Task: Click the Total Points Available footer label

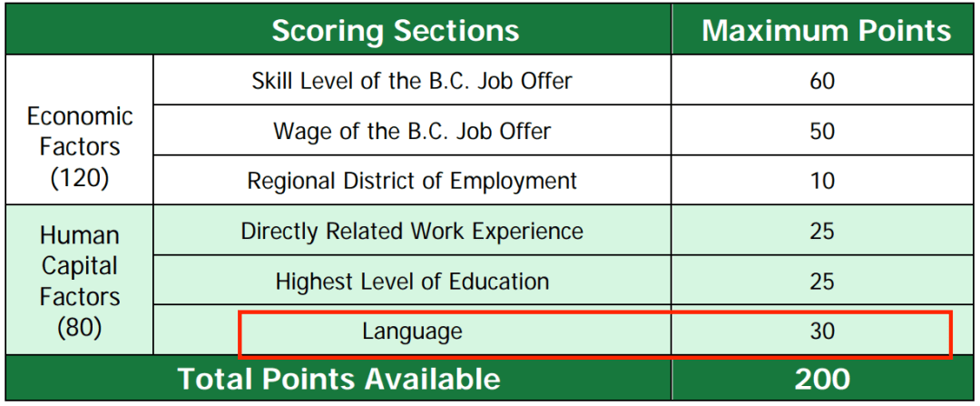Action: point(338,379)
